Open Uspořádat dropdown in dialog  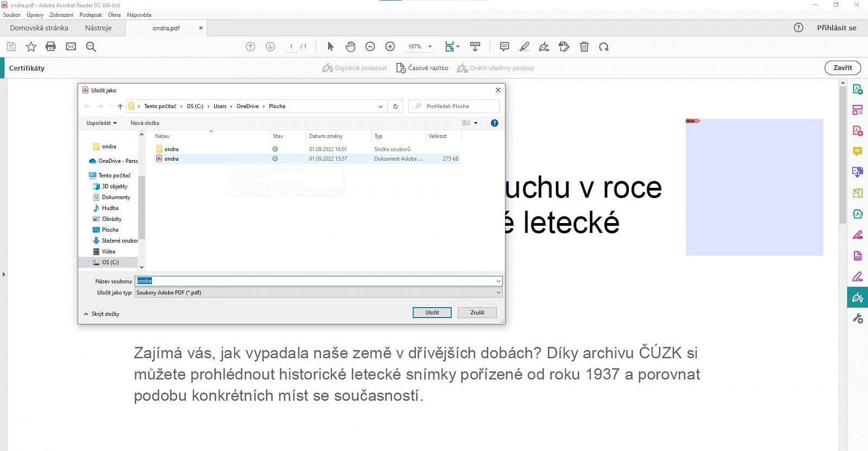click(101, 123)
